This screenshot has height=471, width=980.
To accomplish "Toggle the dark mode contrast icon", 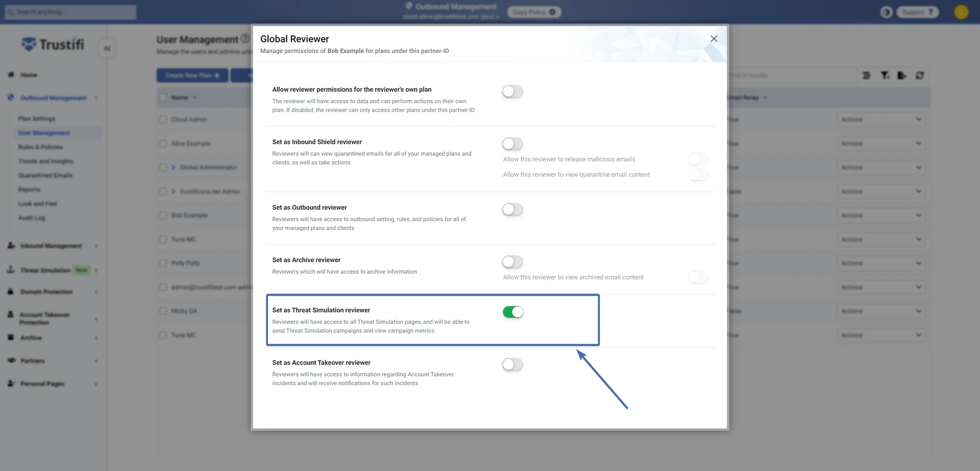I will [x=886, y=12].
